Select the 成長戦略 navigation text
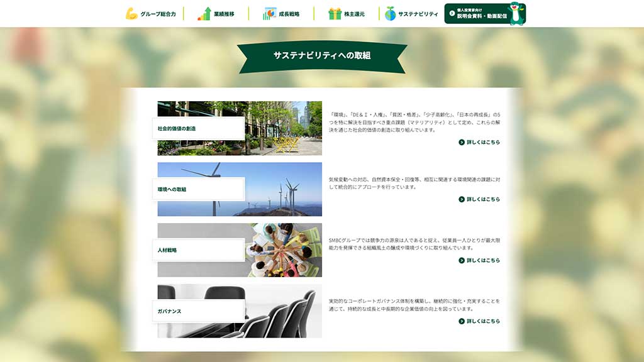Screen dimensions: 644x362 pos(289,14)
